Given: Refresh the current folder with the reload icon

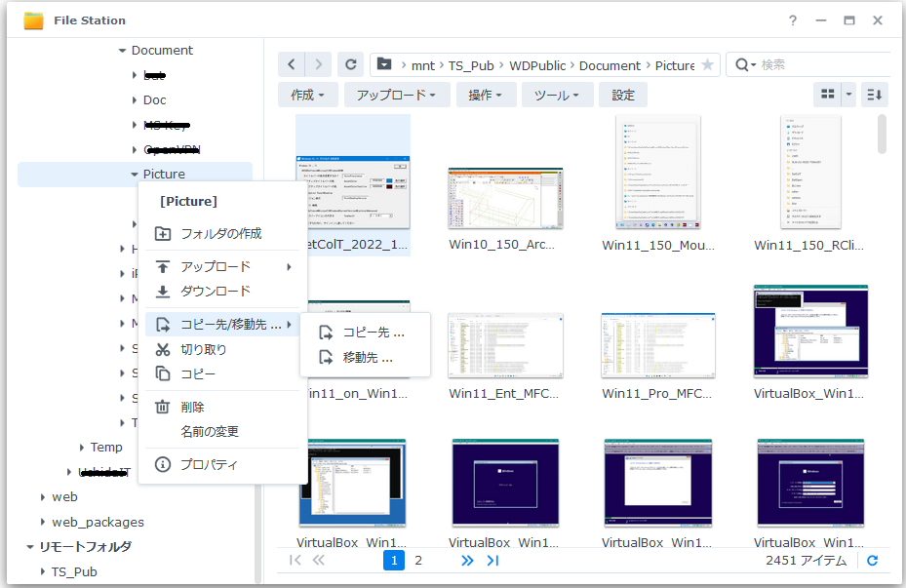Looking at the screenshot, I should click(350, 64).
